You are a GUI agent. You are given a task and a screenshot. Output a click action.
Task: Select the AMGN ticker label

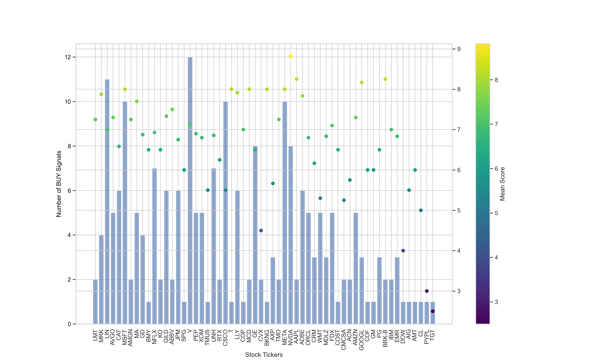pyautogui.click(x=131, y=338)
